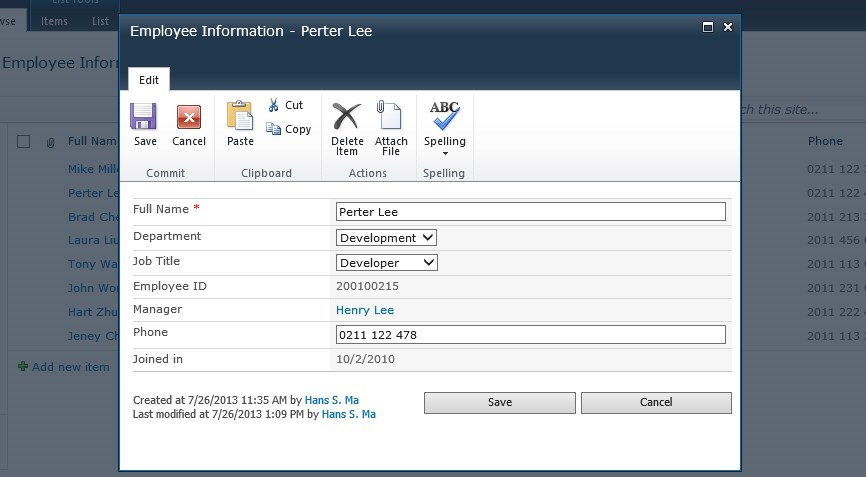
Task: Click the Clipboard group label
Action: [x=266, y=173]
